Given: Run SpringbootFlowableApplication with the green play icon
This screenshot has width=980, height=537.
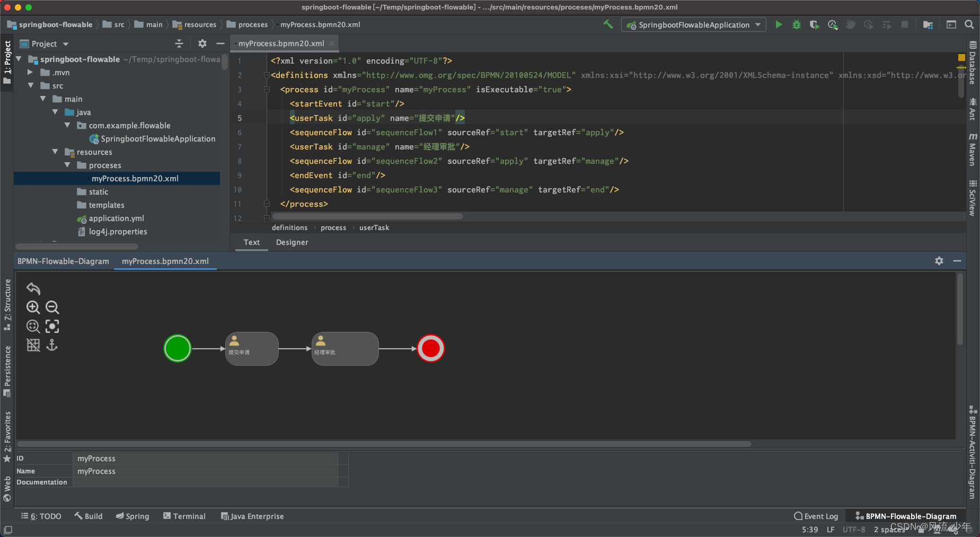Looking at the screenshot, I should tap(779, 24).
